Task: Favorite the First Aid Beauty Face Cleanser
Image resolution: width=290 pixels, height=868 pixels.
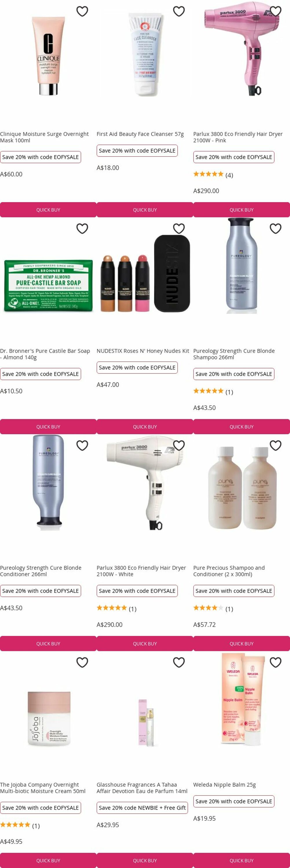Action: 179,12
